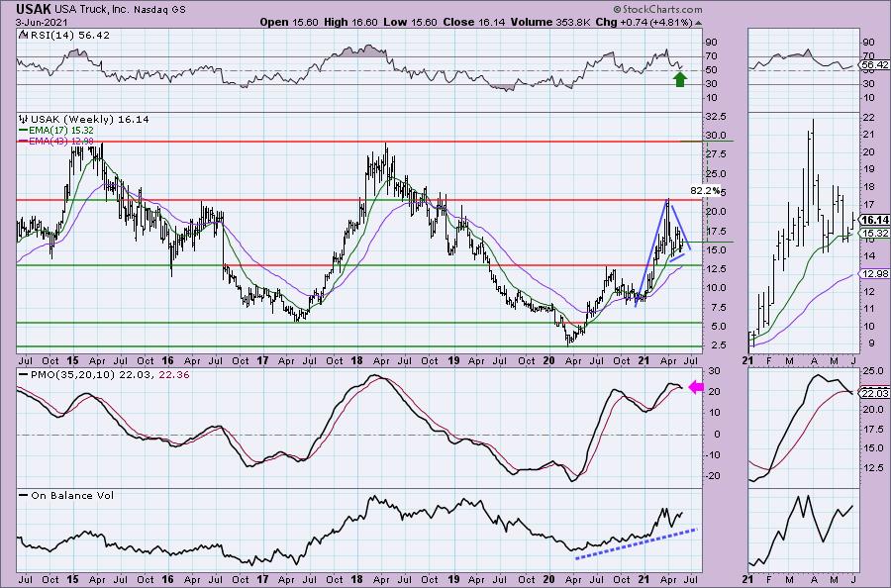
Task: Click the green line swatch of EMA(17)
Action: click(24, 131)
